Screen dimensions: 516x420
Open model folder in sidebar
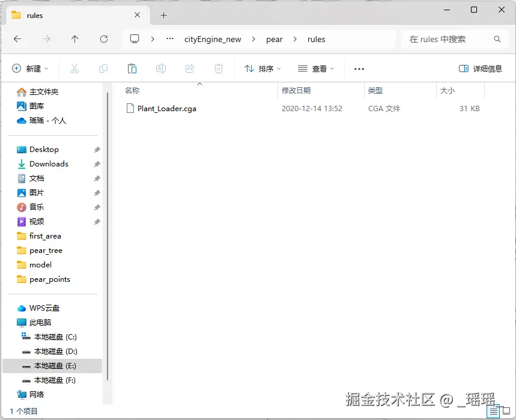pos(34,265)
